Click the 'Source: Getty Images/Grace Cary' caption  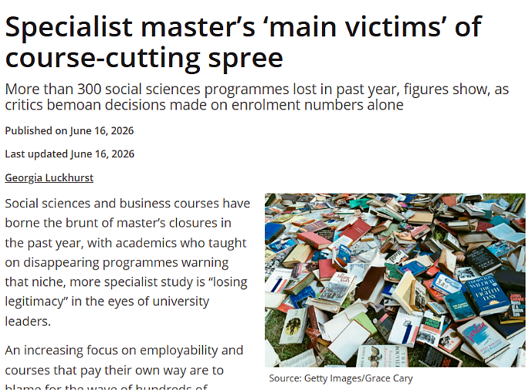[341, 378]
